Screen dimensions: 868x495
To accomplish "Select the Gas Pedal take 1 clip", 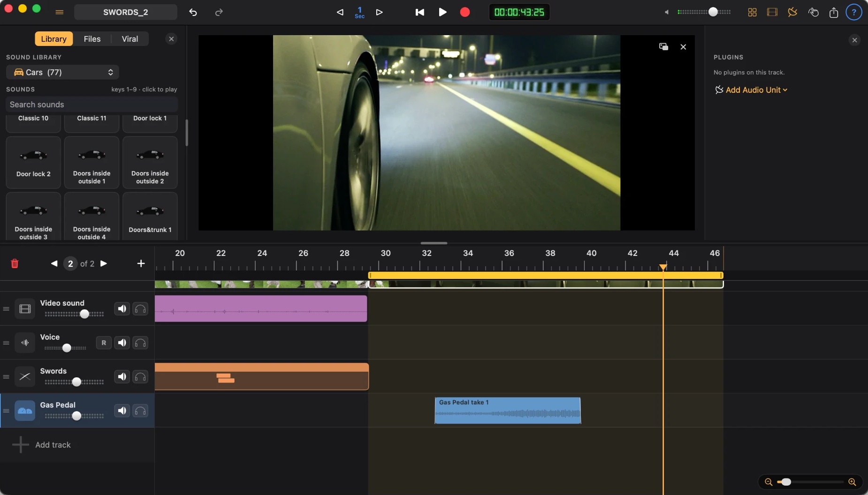I will (x=508, y=411).
